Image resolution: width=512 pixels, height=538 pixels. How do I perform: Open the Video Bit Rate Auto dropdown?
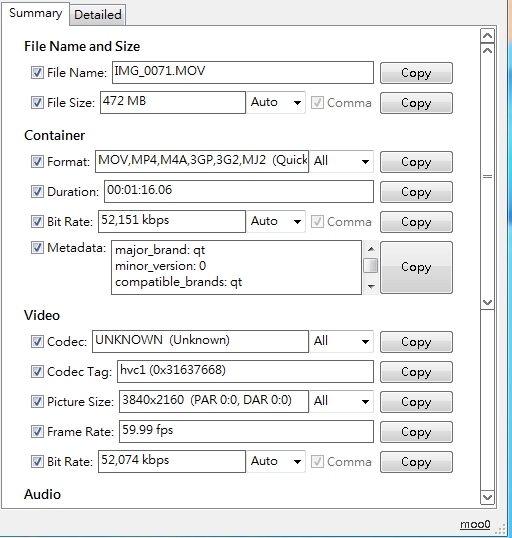pyautogui.click(x=276, y=461)
